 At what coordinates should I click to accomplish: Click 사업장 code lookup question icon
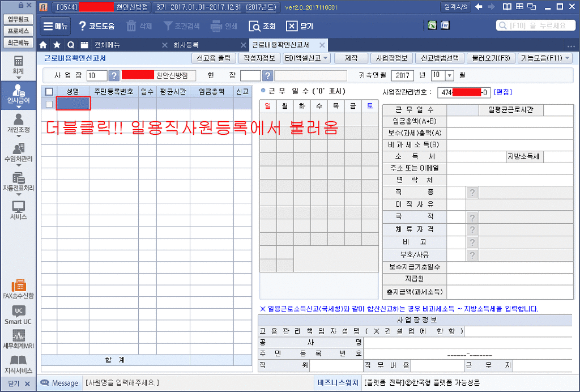(114, 75)
